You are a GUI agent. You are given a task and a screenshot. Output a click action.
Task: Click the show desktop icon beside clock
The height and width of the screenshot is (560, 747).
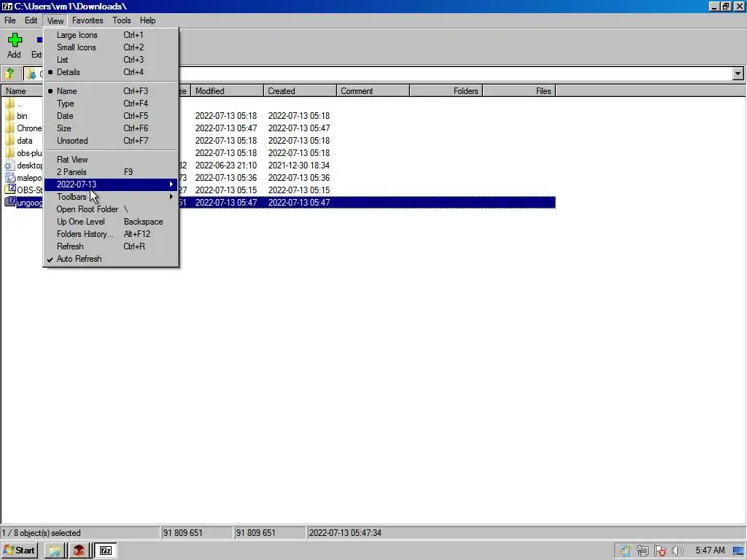(x=738, y=551)
